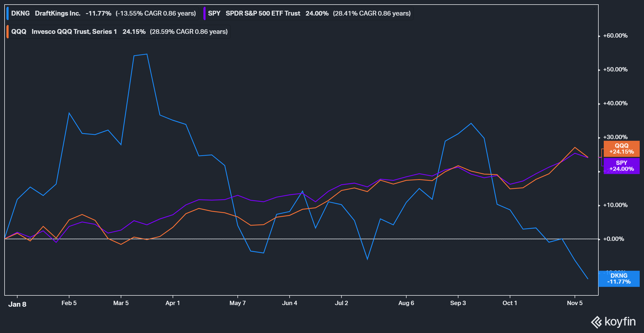Click the SPY 24.00% return value
644x333 pixels.
click(317, 13)
